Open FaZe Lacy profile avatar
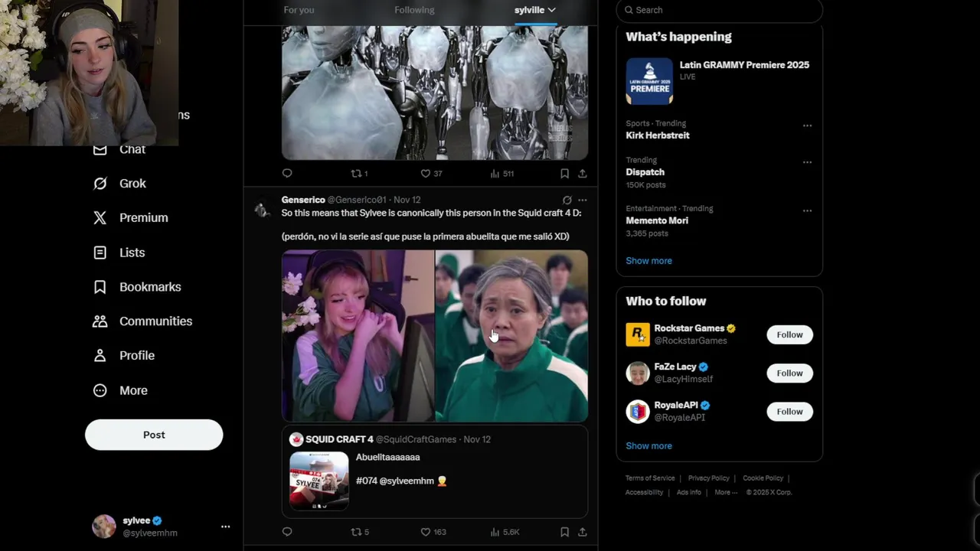Viewport: 980px width, 551px height. [x=637, y=373]
